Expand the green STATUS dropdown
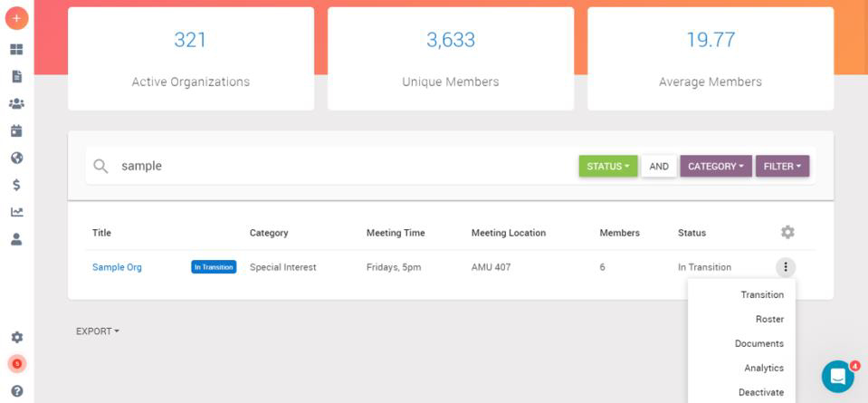 click(607, 167)
